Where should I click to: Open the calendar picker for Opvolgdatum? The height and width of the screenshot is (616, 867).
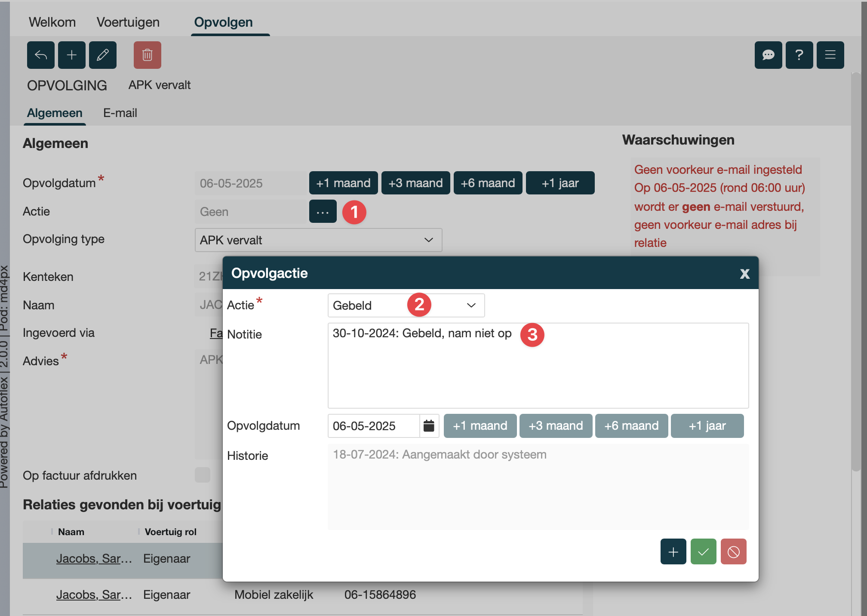tap(429, 426)
